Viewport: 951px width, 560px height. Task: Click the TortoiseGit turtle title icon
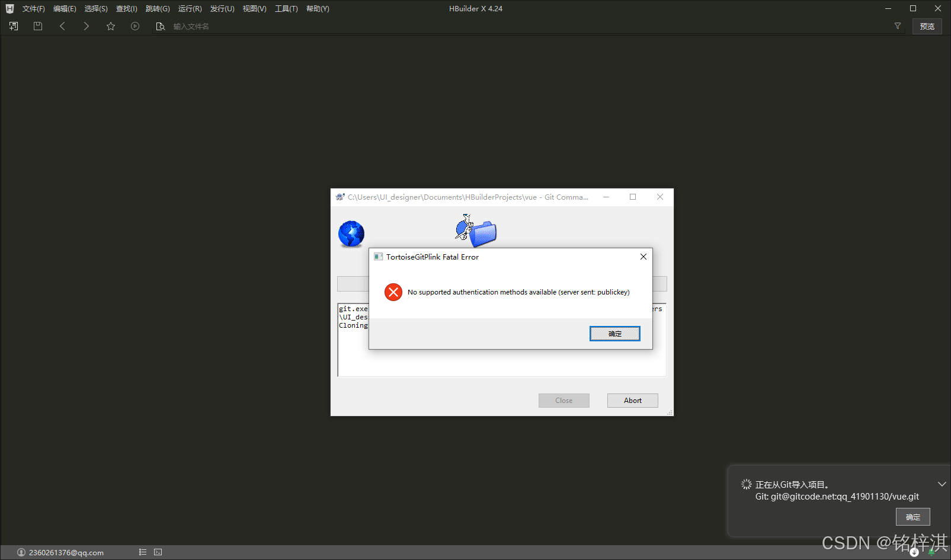340,197
